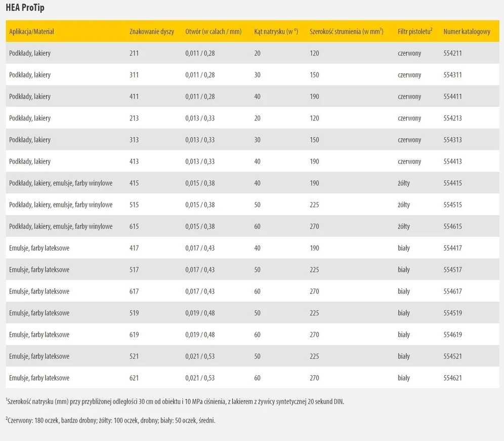Click the spray width footnote text
The height and width of the screenshot is (441, 504).
click(x=175, y=401)
